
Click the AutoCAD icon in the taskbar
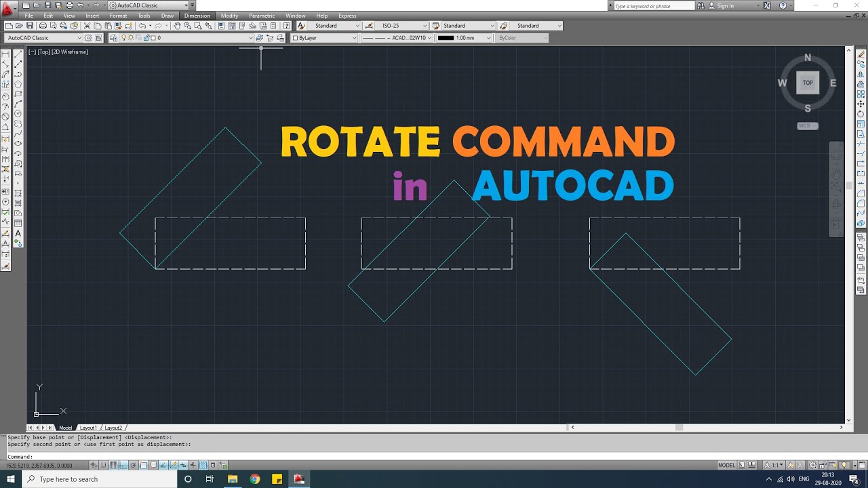click(299, 479)
